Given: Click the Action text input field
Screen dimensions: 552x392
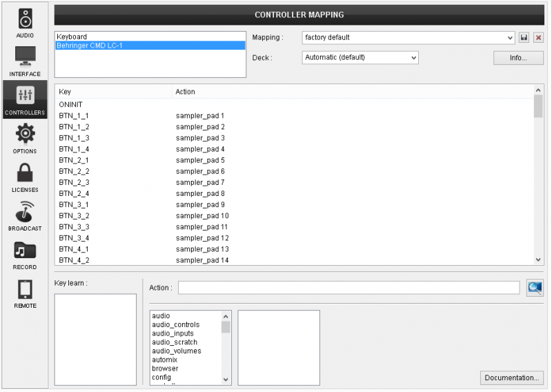Looking at the screenshot, I should (348, 288).
